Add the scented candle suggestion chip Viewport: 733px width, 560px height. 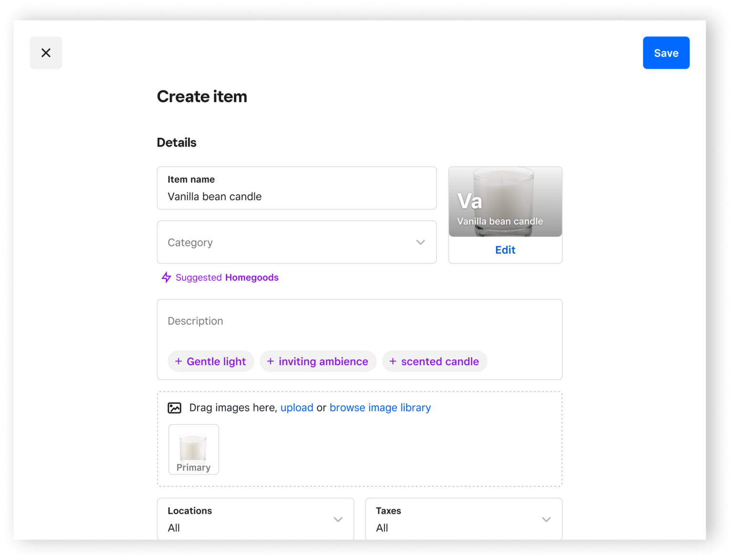tap(434, 361)
